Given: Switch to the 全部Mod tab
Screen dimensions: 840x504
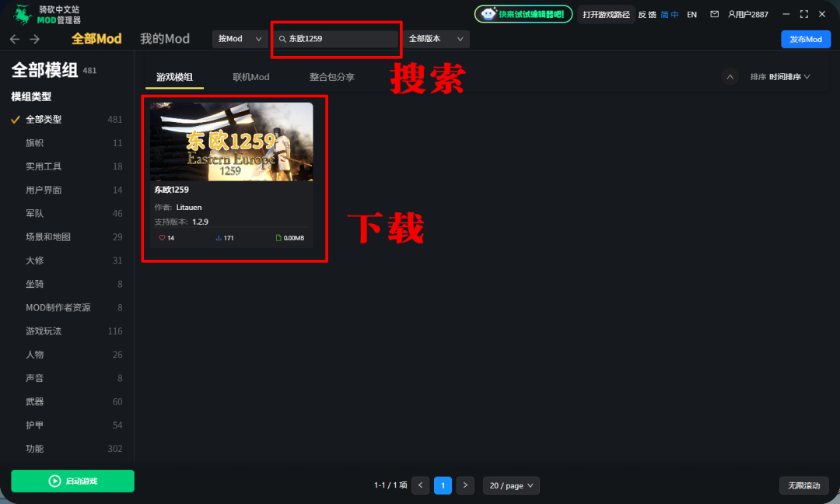Looking at the screenshot, I should pyautogui.click(x=96, y=39).
